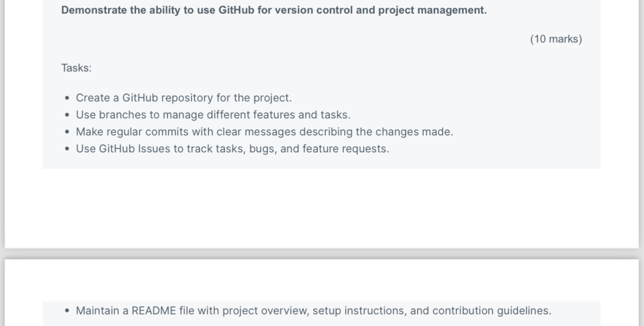Click the bullet before "Use branches"
Screen dimensions: 644x326
(x=67, y=115)
